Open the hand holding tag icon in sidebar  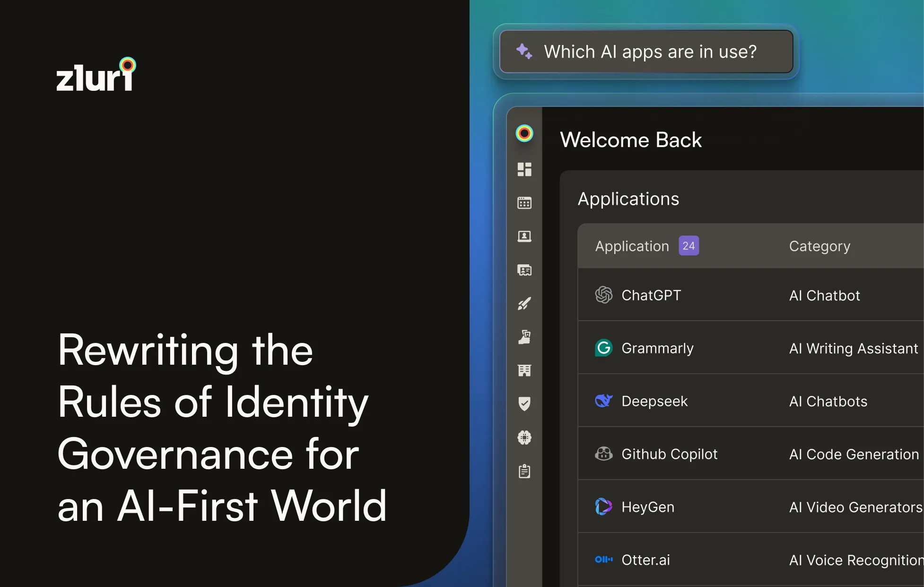524,337
